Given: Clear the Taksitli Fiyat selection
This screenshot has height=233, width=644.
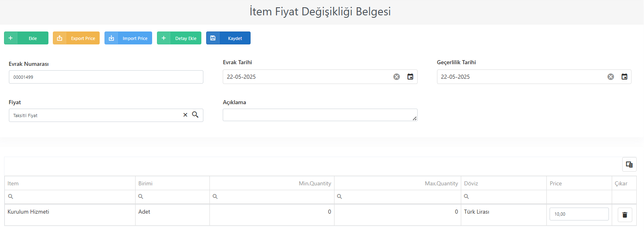Looking at the screenshot, I should pos(185,115).
